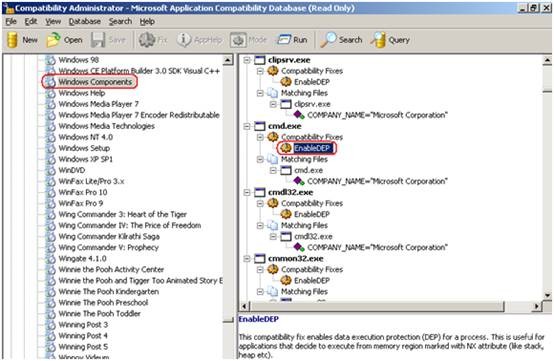Click the Matching Files icon under cmd.exe
The image size is (554, 361).
[x=272, y=159]
